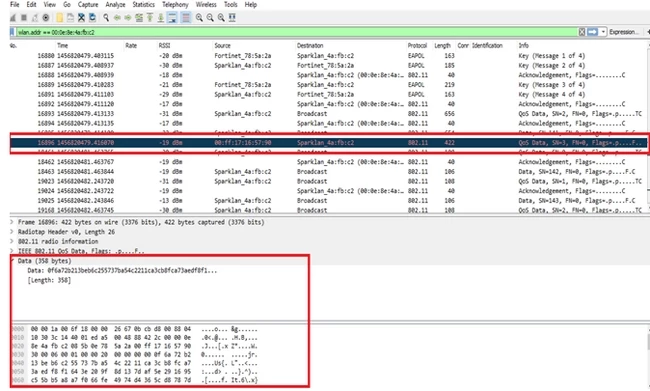
Task: Jump to the first packet
Action: click(150, 17)
